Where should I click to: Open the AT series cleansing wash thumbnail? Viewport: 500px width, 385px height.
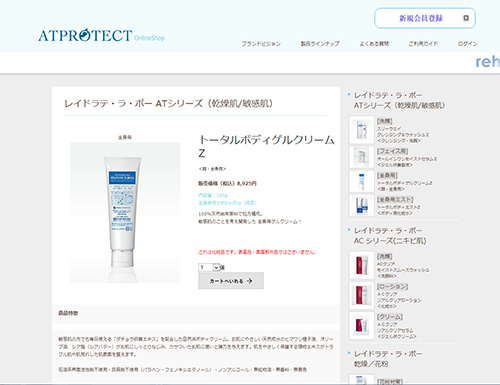(x=362, y=130)
